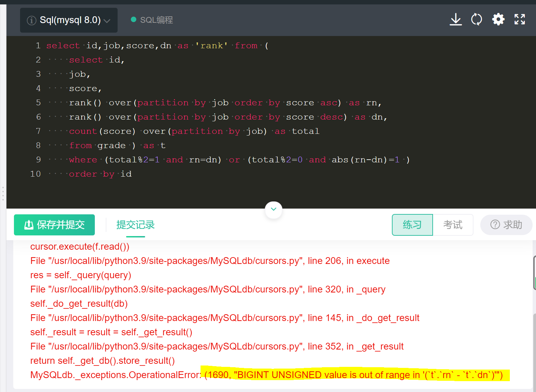The image size is (536, 392).
Task: Click the info icon beside Sql(mysql 8.0)
Action: click(x=31, y=20)
